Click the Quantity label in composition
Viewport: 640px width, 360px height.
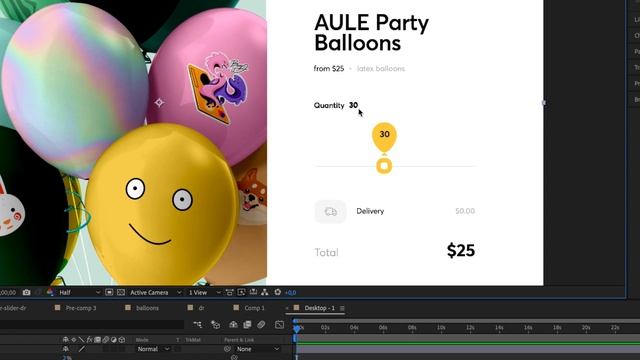(329, 105)
